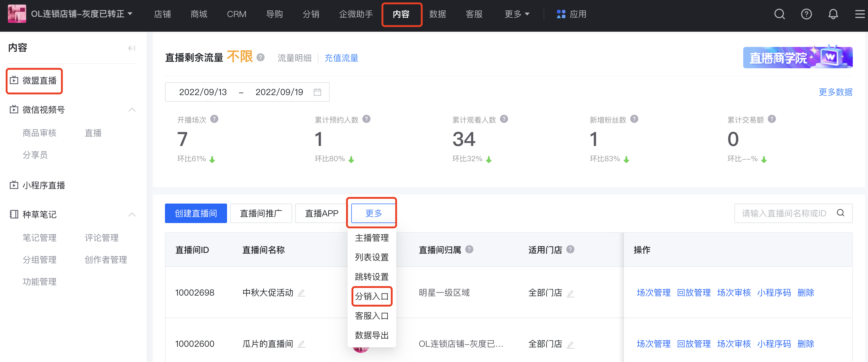
Task: Open the hamburger menu icon
Action: (x=859, y=14)
